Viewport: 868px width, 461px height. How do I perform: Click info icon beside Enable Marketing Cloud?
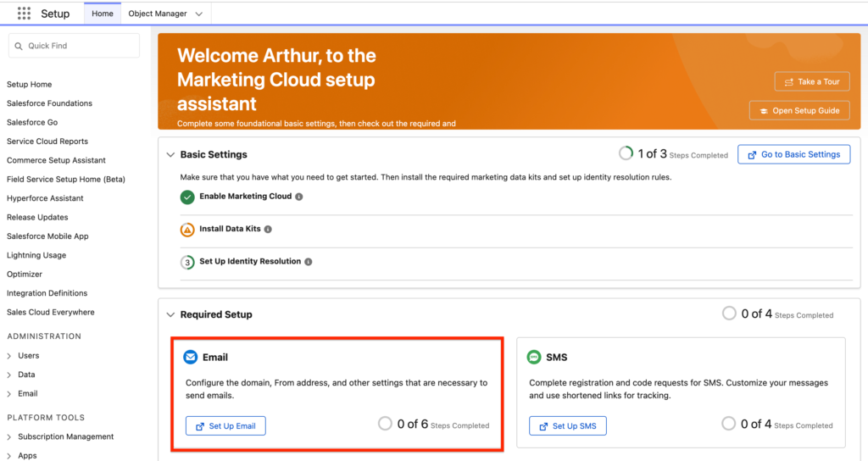[x=299, y=197]
